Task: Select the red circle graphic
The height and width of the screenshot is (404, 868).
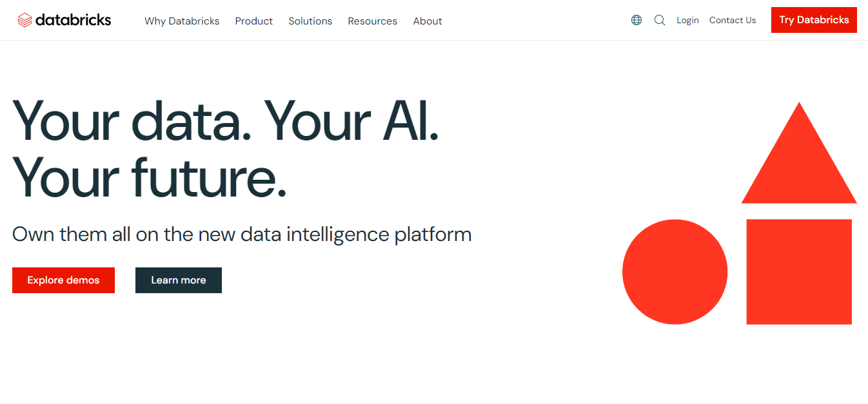Action: 675,271
